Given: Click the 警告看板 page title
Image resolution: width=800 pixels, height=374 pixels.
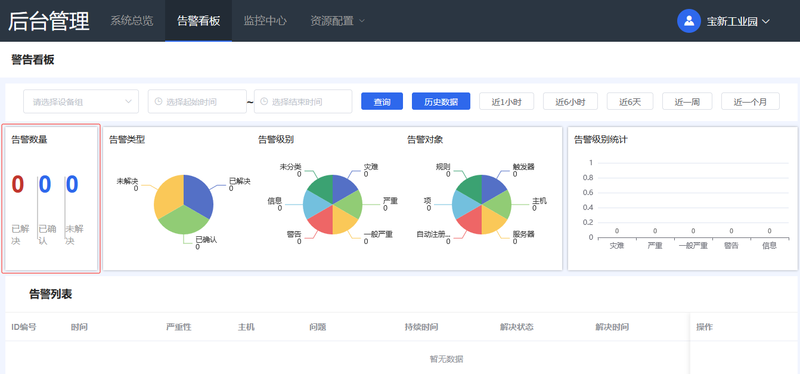Looking at the screenshot, I should 33,60.
